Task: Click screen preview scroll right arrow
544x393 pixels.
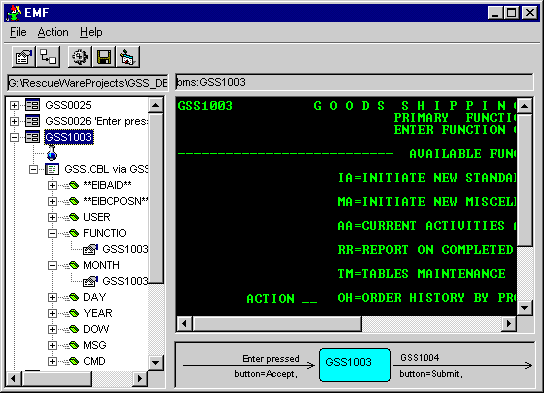Action: 509,324
